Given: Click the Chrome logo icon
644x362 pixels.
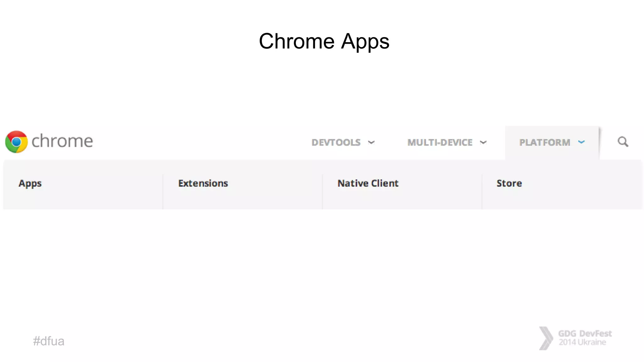Looking at the screenshot, I should click(16, 142).
